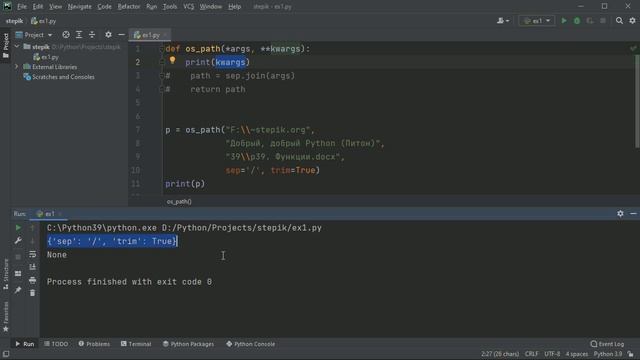Jump up the stack trace arrow

(x=33, y=227)
